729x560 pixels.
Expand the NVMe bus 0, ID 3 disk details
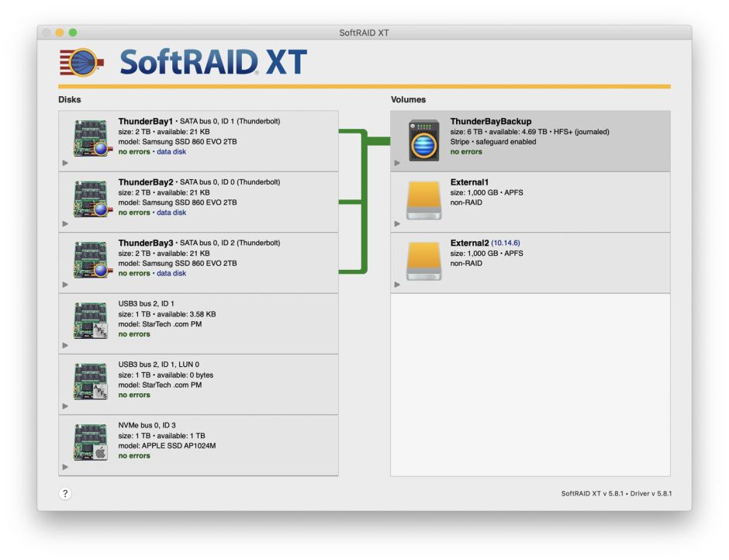[x=65, y=467]
